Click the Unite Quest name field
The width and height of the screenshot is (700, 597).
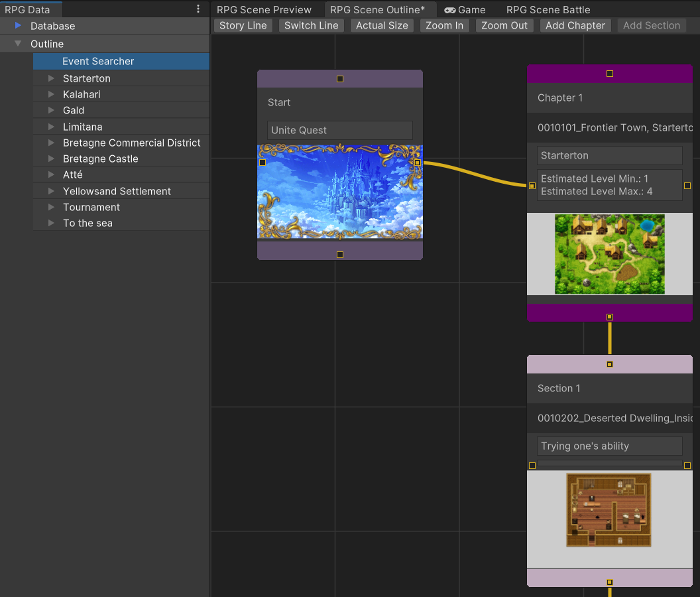(340, 130)
